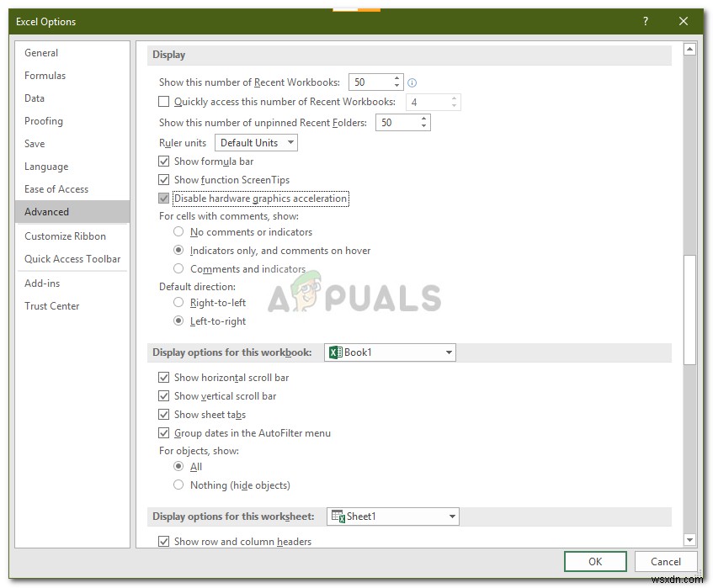Select Right-to-left default direction
This screenshot has width=713, height=588.
pos(178,303)
